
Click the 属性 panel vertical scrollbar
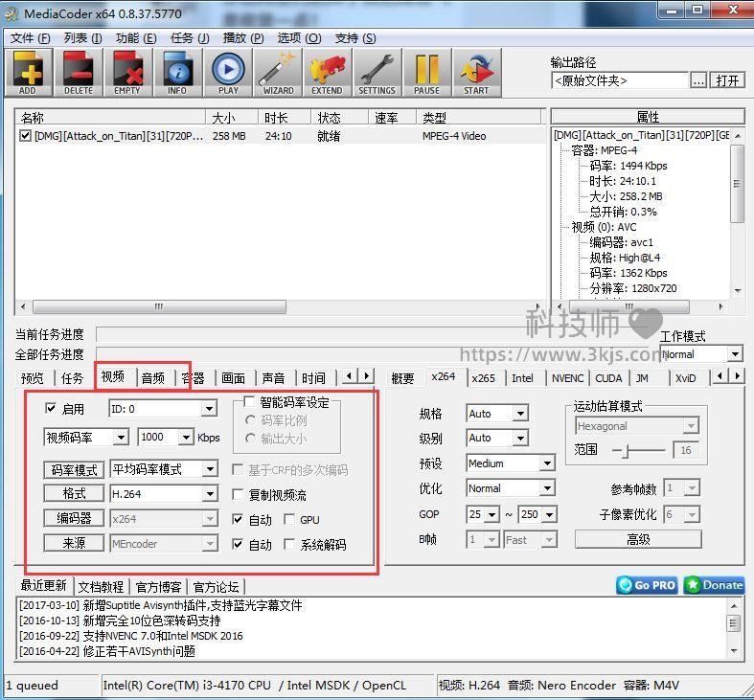click(x=737, y=214)
